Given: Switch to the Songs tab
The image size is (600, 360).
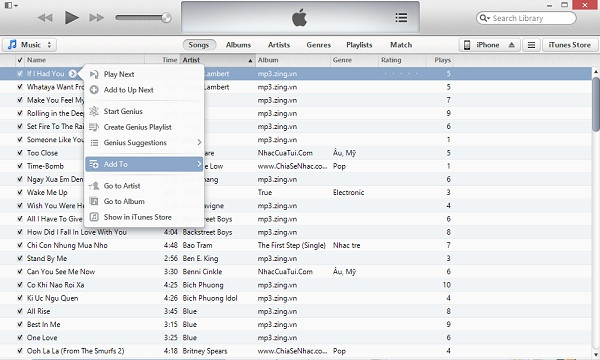Looking at the screenshot, I should click(199, 45).
